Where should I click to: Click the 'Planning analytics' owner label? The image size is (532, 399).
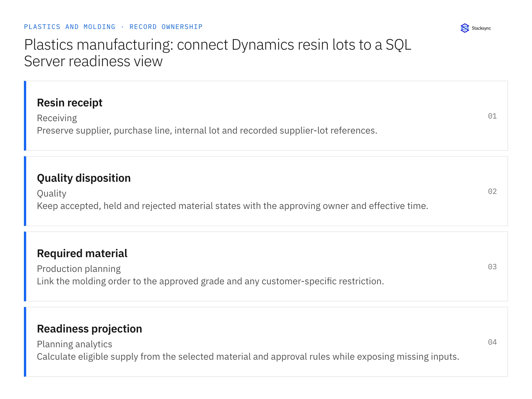click(74, 344)
